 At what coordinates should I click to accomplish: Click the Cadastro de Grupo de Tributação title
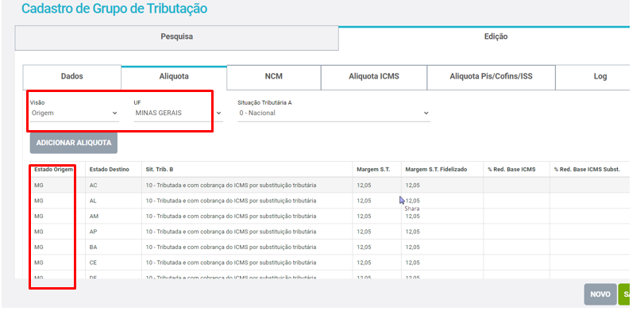114,9
